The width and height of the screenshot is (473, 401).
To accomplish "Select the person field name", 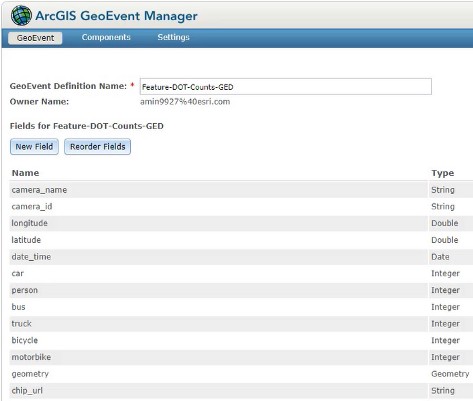I will [x=24, y=290].
